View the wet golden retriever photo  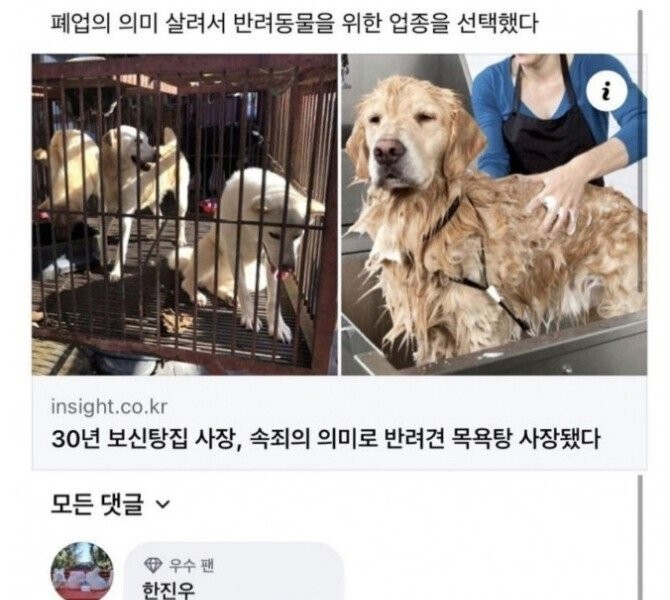(x=494, y=215)
